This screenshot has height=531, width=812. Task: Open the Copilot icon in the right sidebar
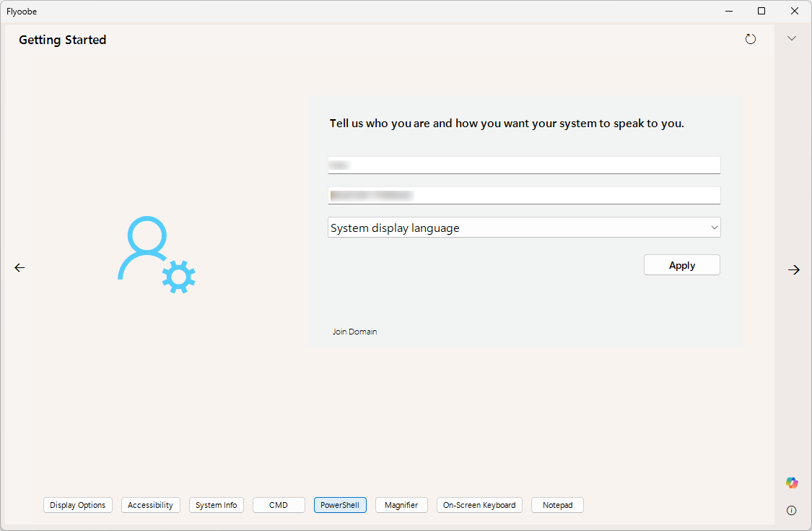click(x=792, y=483)
